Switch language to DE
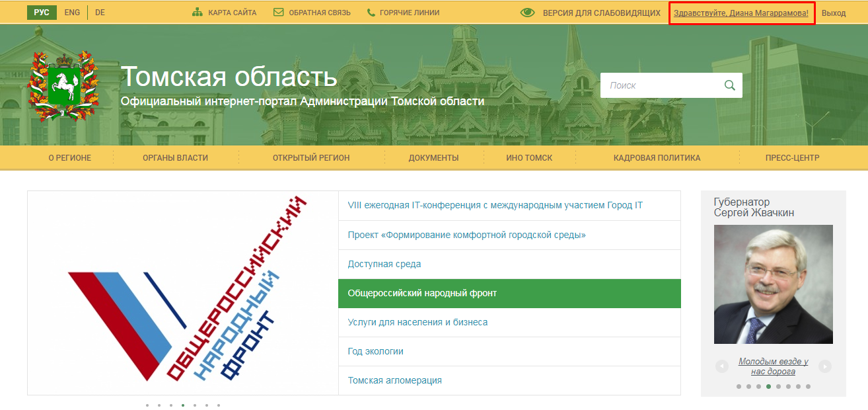Image resolution: width=868 pixels, height=410 pixels. click(x=100, y=13)
